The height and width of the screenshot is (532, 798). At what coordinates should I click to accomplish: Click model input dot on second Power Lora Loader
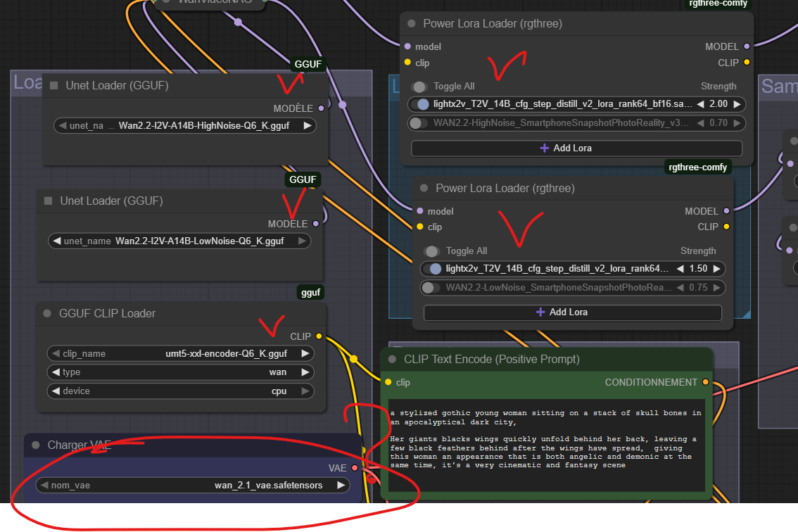coord(420,211)
